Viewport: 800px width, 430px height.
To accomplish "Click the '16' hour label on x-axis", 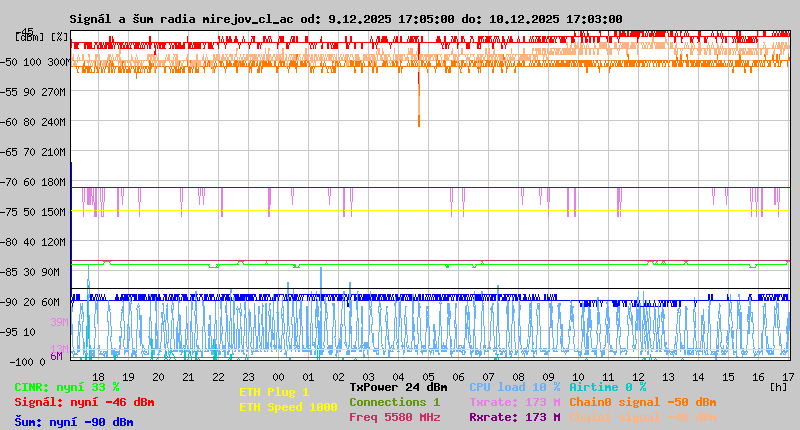I will pyautogui.click(x=759, y=377).
